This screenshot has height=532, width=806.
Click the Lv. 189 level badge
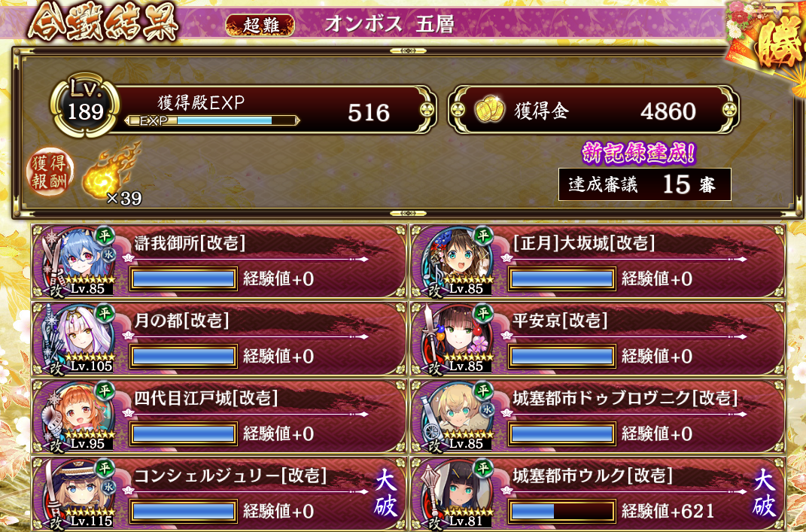click(85, 105)
